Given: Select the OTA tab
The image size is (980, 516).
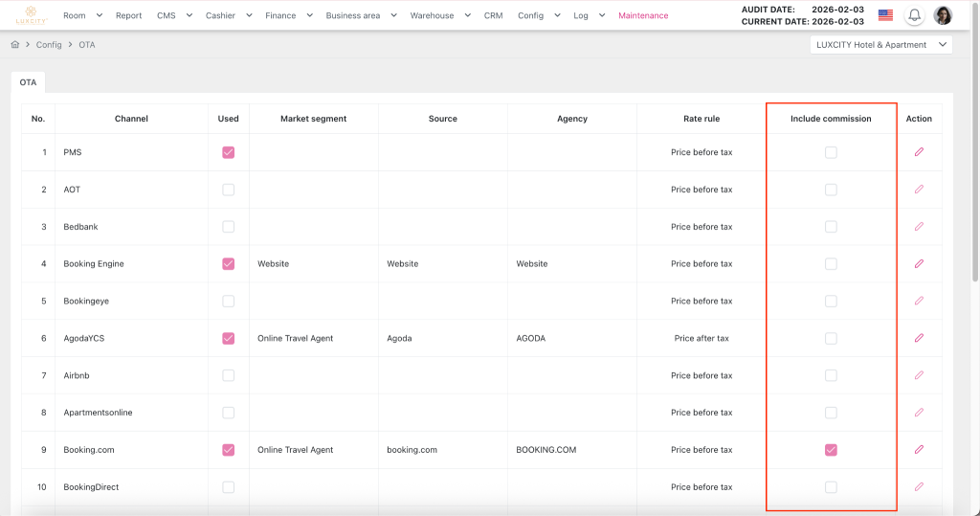Looking at the screenshot, I should tap(28, 82).
